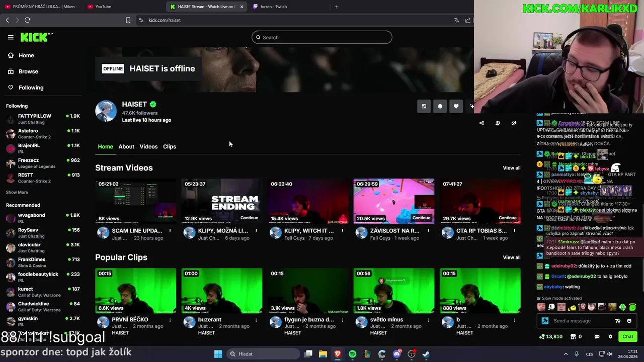Click the browser back arrow
644x362 pixels.
(8, 20)
